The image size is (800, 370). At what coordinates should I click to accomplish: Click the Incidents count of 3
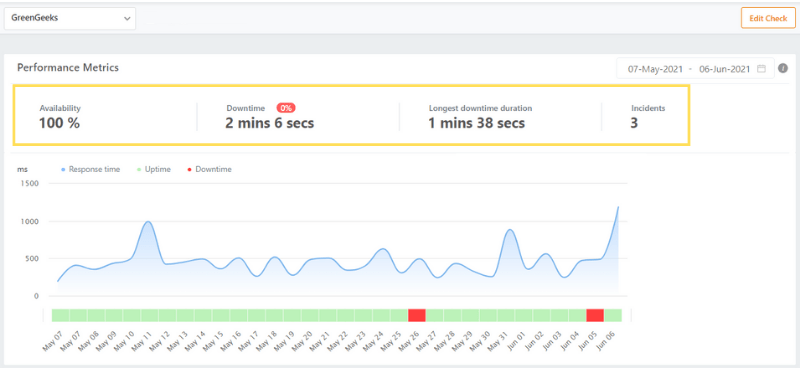(634, 123)
